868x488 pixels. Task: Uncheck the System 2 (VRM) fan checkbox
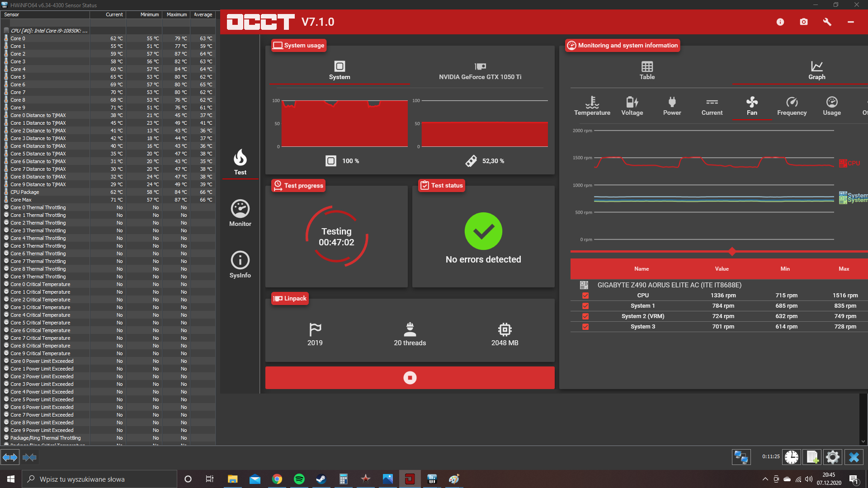585,316
